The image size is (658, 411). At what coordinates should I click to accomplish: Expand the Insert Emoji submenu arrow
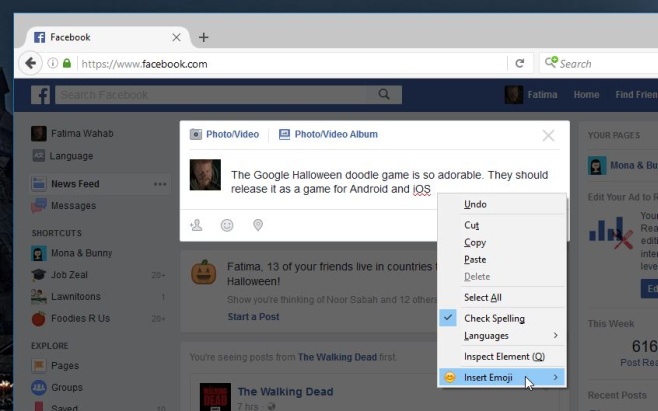click(555, 377)
